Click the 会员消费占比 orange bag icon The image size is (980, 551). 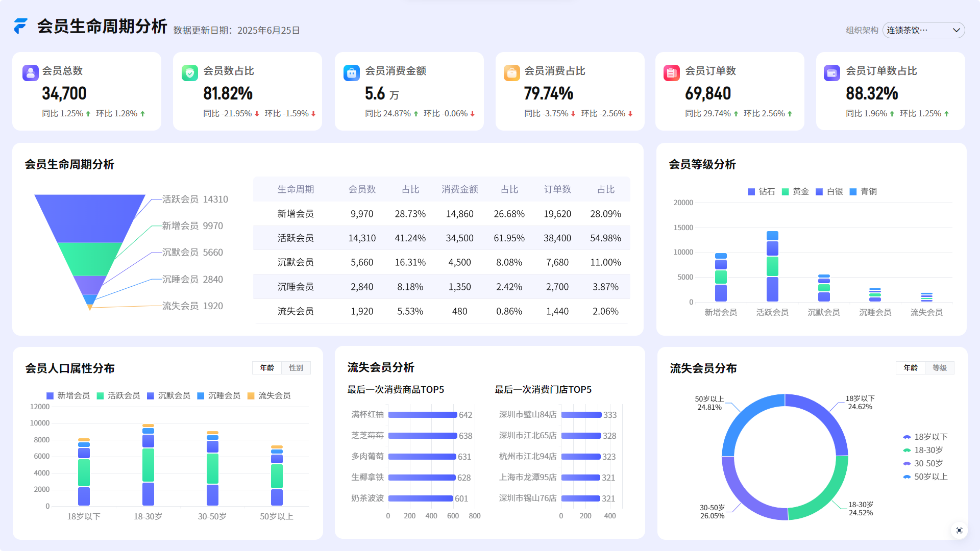click(511, 73)
